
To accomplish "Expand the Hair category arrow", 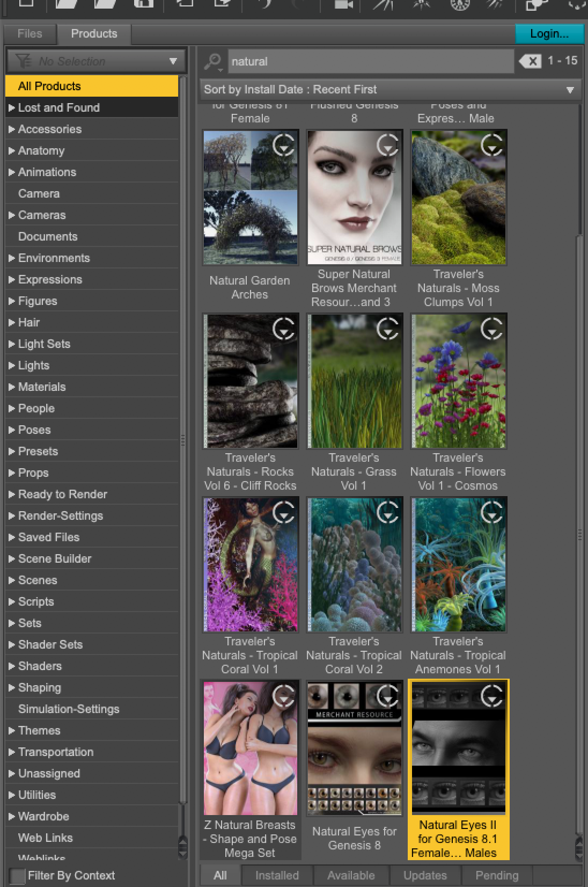I will [x=12, y=322].
